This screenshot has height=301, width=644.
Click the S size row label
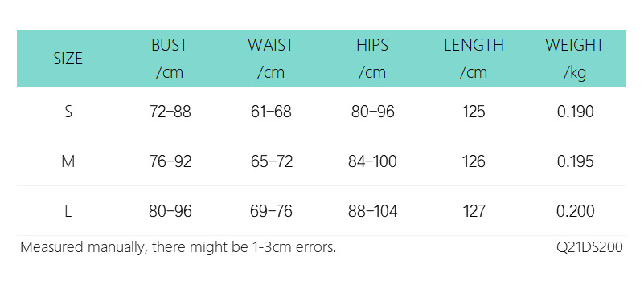point(68,112)
